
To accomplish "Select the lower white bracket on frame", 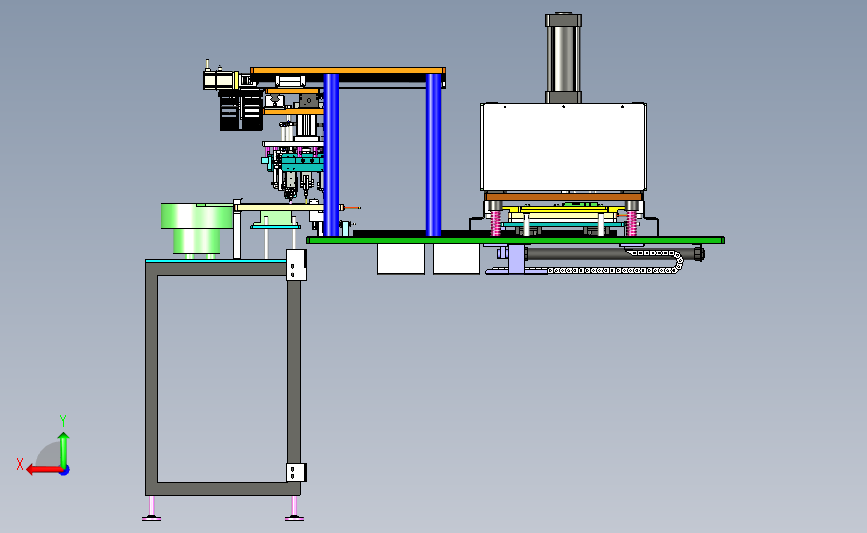I will click(296, 472).
